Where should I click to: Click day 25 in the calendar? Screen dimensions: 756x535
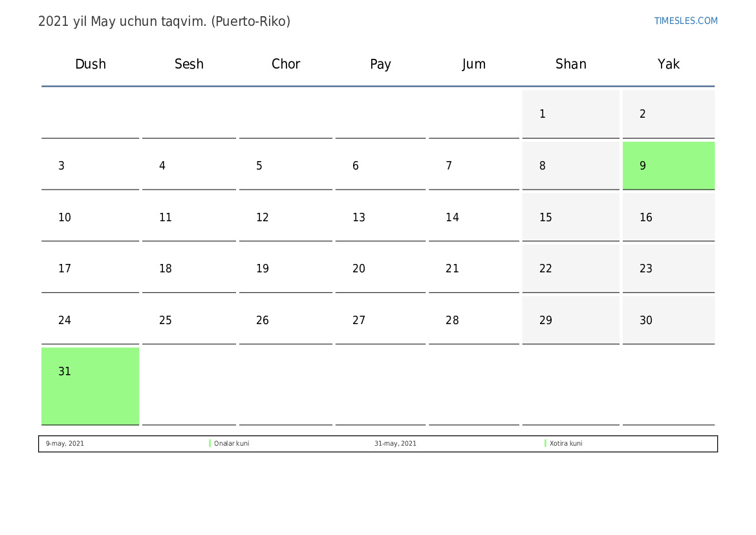coord(189,320)
